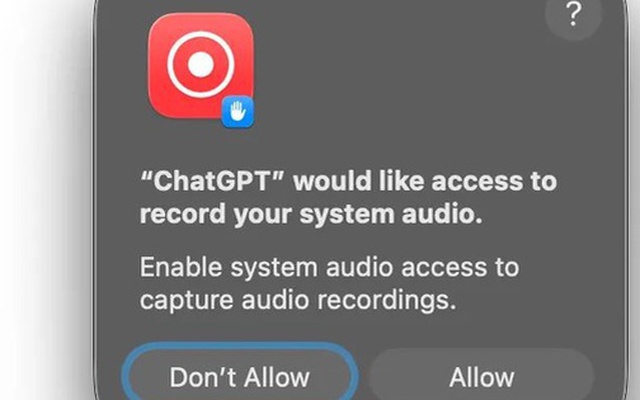Viewport: 640px width, 400px height.
Task: Click the red screen recording app icon
Action: [x=200, y=66]
